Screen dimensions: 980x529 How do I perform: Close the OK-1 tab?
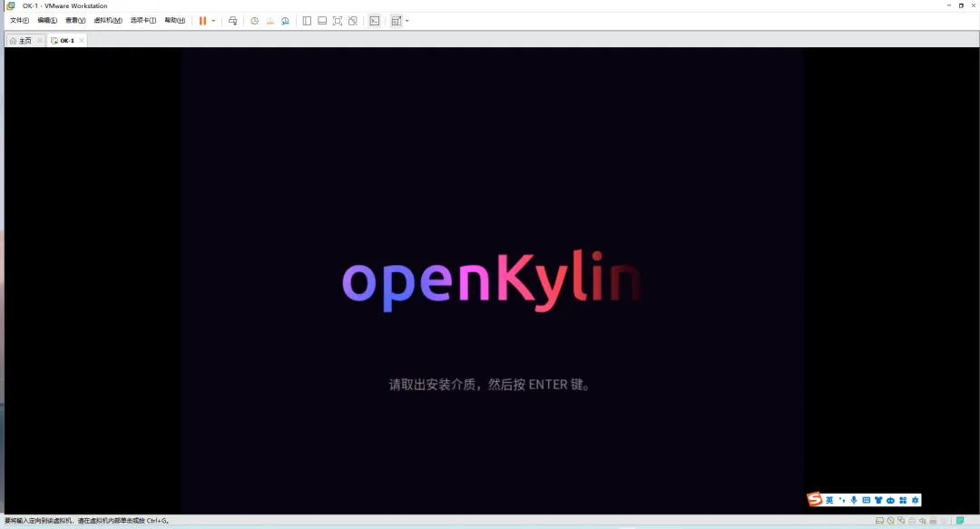pos(82,41)
